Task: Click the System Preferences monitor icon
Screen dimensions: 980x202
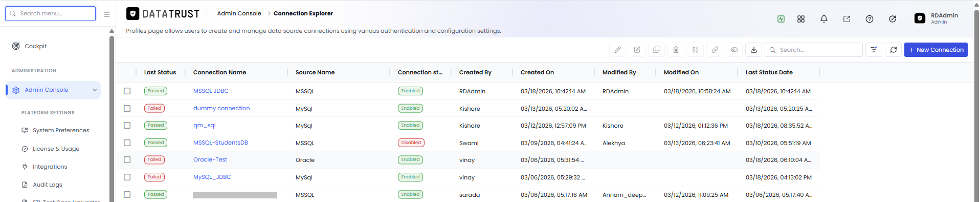Action: tap(25, 130)
